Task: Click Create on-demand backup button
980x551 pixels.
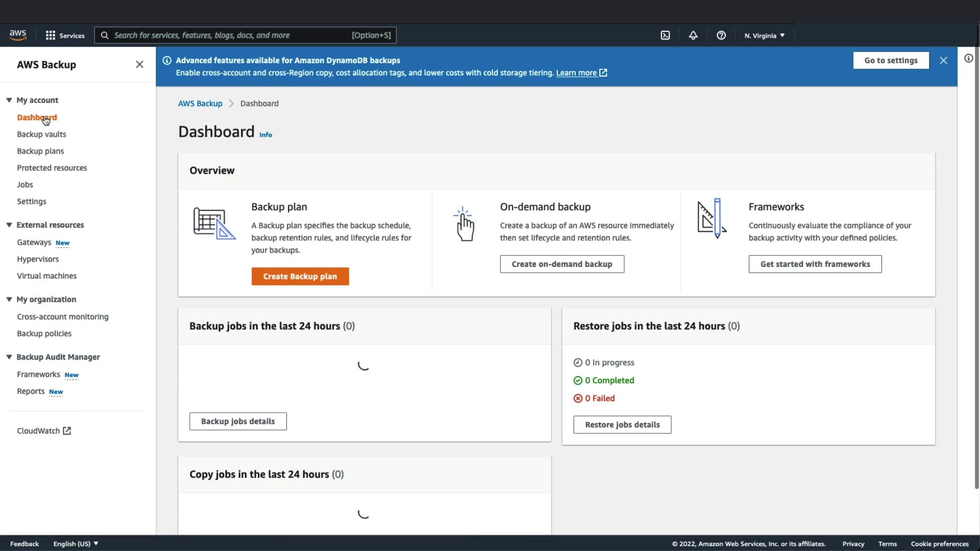Action: 562,264
